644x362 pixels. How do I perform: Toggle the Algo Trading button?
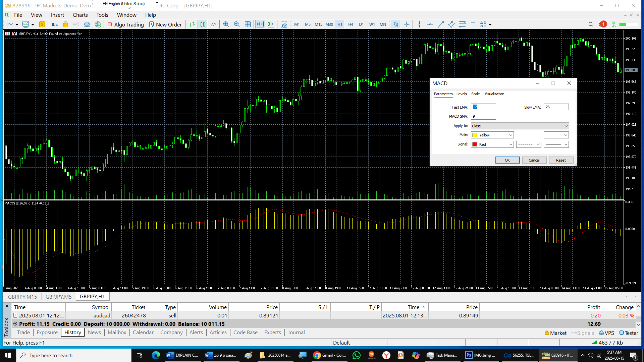[126, 24]
